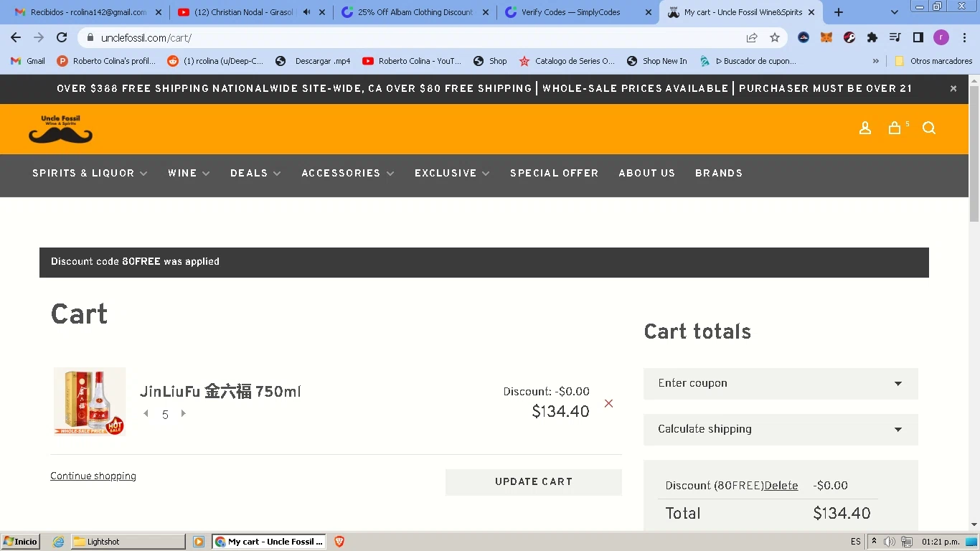Open the Buscador de cupon... bookmark
The image size is (980, 551).
(x=748, y=61)
